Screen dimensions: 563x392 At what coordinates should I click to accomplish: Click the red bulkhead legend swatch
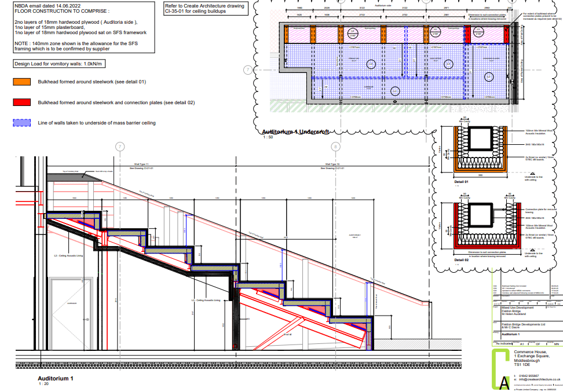21,102
